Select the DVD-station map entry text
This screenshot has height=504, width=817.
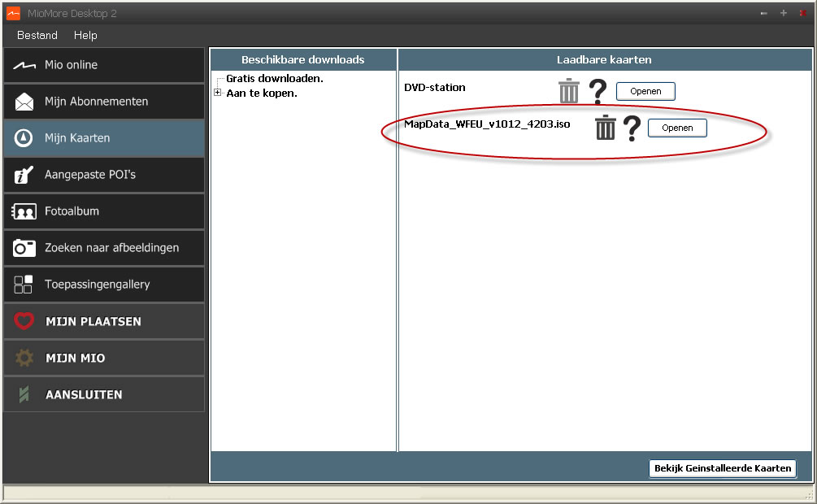(435, 87)
